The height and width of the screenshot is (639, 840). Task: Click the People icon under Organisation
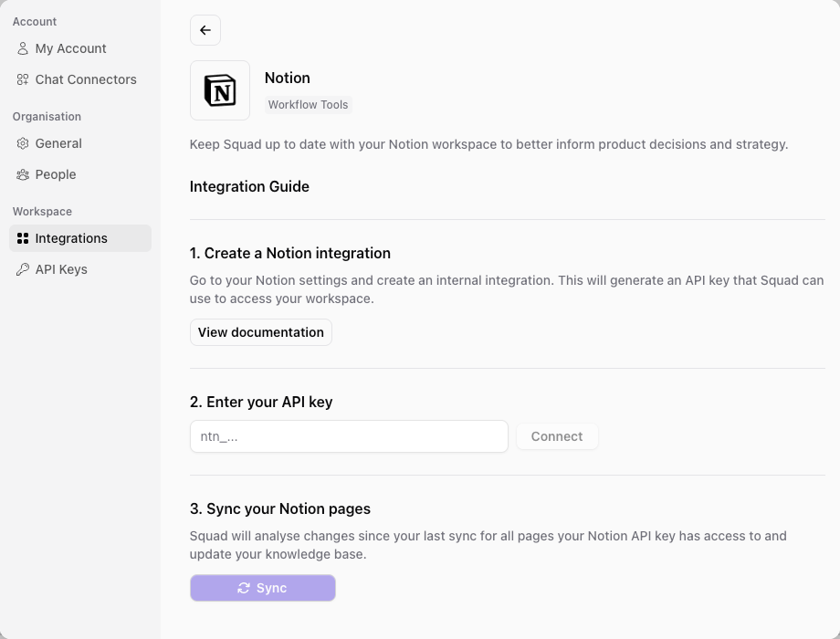22,174
